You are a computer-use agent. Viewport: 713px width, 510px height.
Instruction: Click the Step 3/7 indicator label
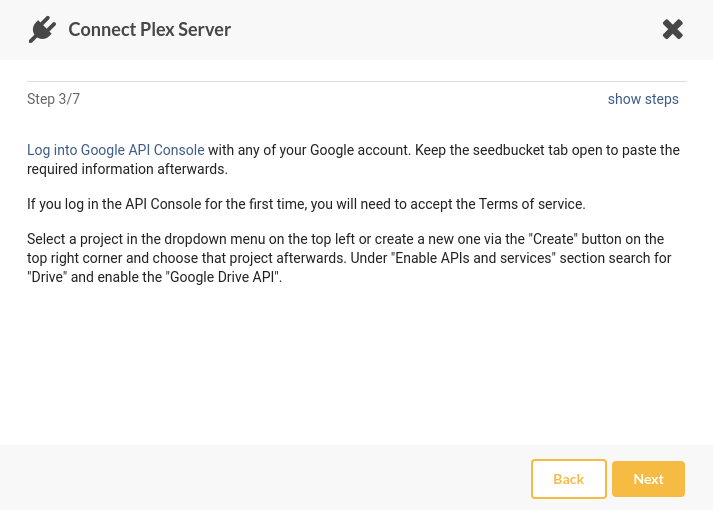pos(53,99)
